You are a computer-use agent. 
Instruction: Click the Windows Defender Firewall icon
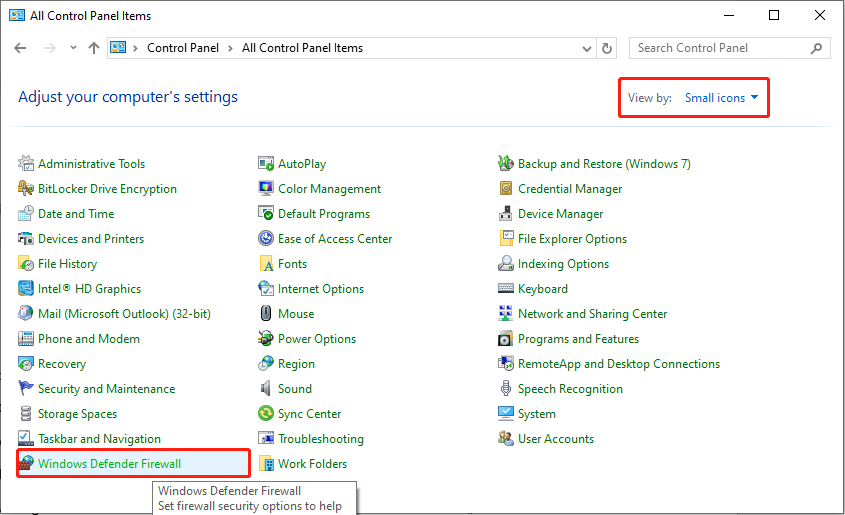(26, 463)
